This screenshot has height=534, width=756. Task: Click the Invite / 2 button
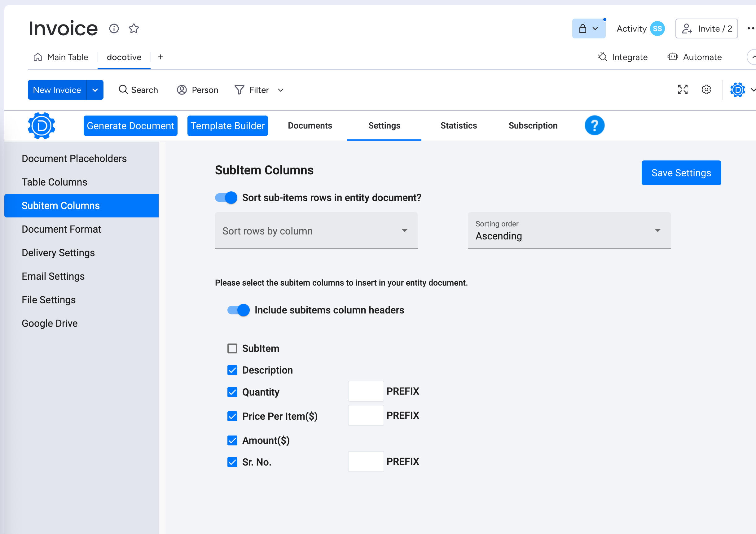pyautogui.click(x=707, y=28)
